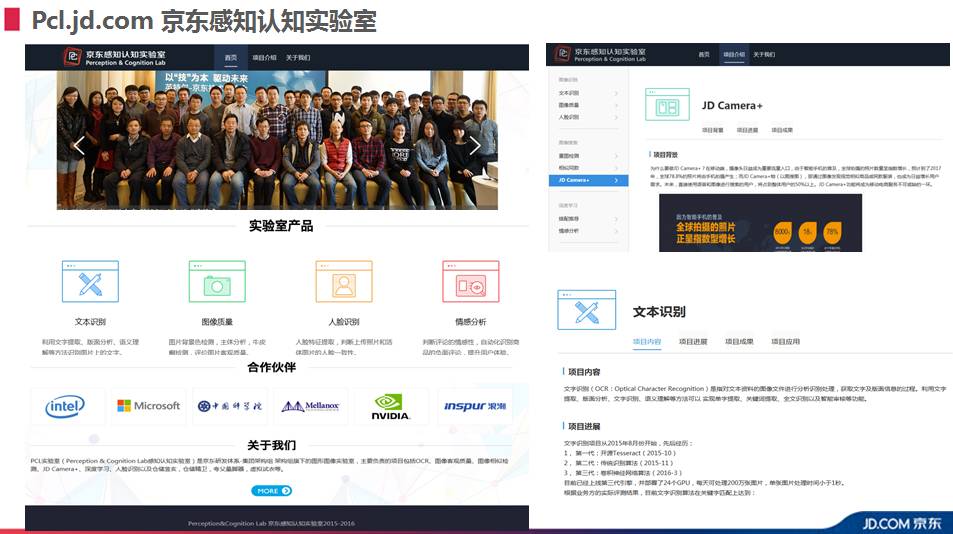Click the large blue icon beside 文本识别 title
This screenshot has height=534, width=953.
[x=587, y=310]
